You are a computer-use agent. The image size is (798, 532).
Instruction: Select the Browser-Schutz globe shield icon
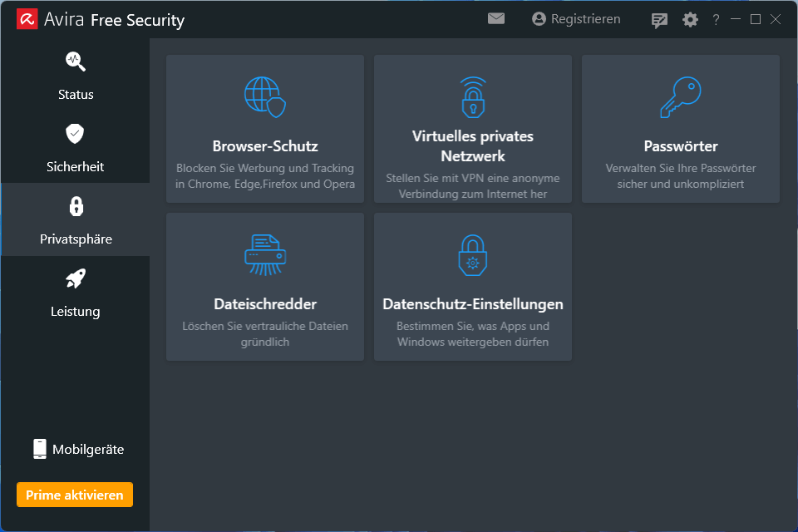[265, 96]
